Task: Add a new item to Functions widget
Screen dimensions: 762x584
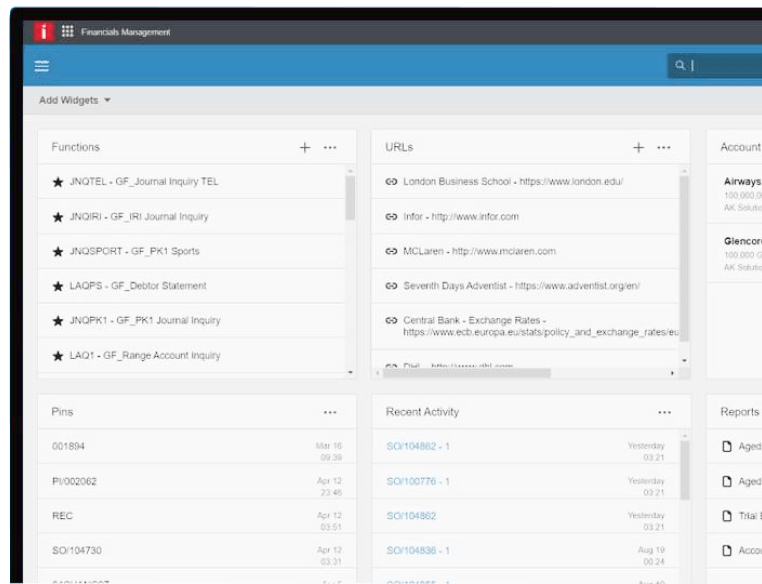Action: click(305, 148)
